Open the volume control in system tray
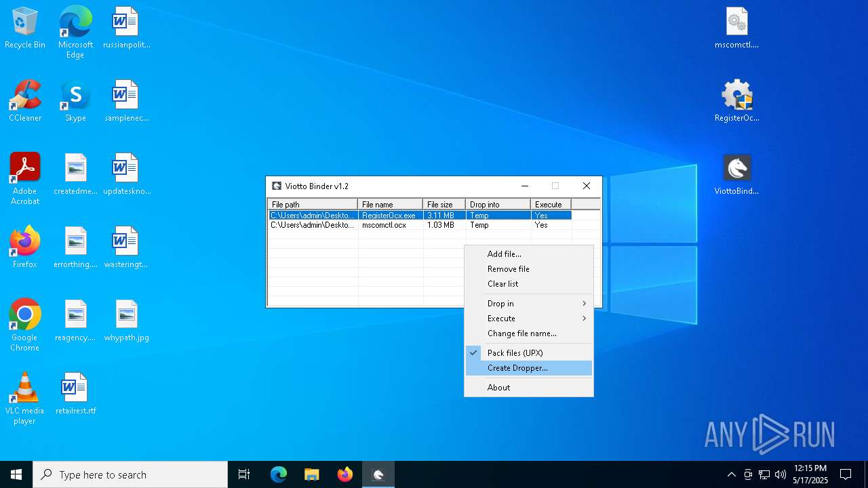Viewport: 868px width, 488px height. tap(781, 474)
